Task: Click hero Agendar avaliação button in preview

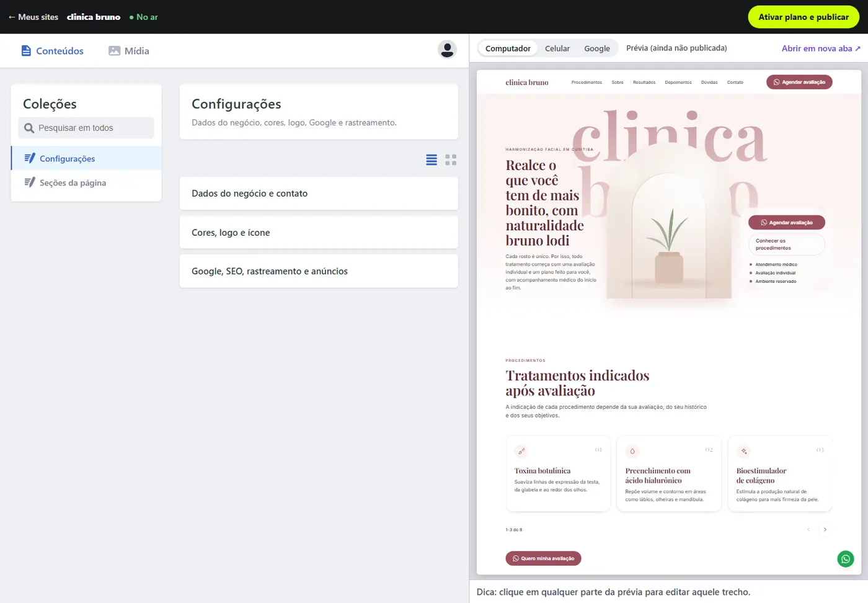Action: click(786, 222)
